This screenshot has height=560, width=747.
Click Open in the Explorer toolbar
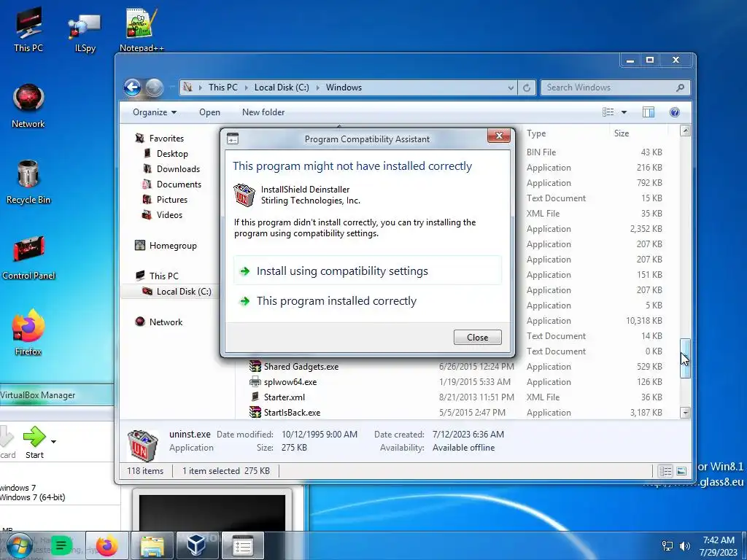[x=209, y=112]
